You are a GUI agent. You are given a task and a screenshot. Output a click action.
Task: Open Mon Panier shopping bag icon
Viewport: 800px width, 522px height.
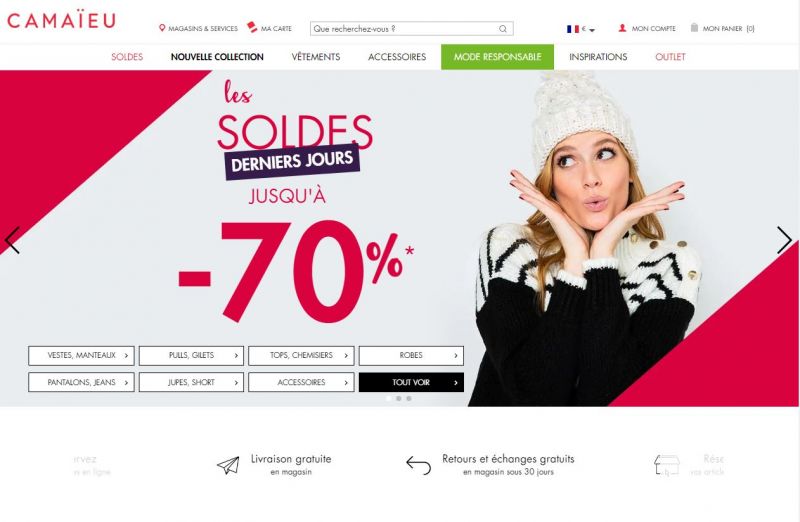[694, 28]
